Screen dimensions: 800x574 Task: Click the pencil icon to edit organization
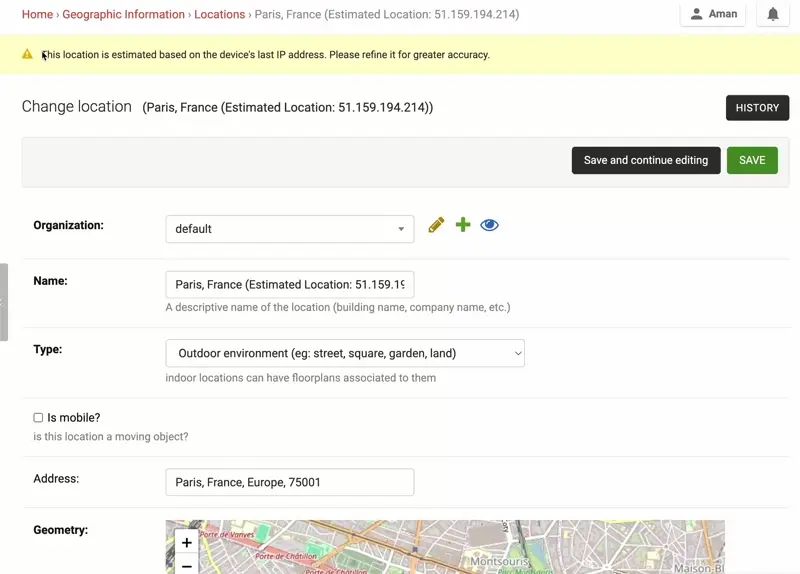436,225
